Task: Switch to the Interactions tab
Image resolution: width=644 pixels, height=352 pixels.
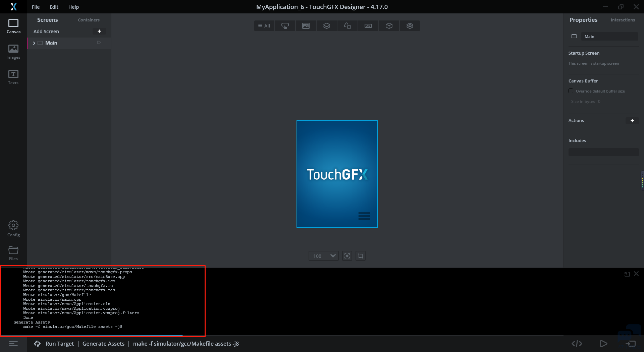Action: pos(623,20)
